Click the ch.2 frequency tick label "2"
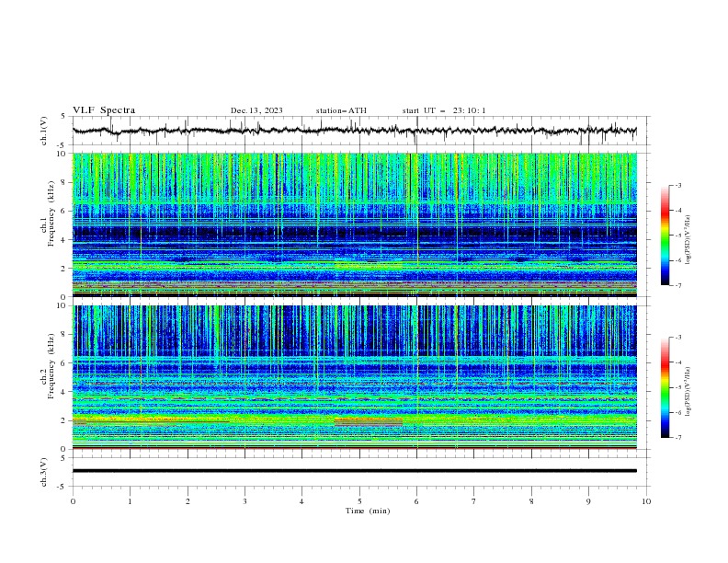The image size is (728, 563). click(x=64, y=420)
